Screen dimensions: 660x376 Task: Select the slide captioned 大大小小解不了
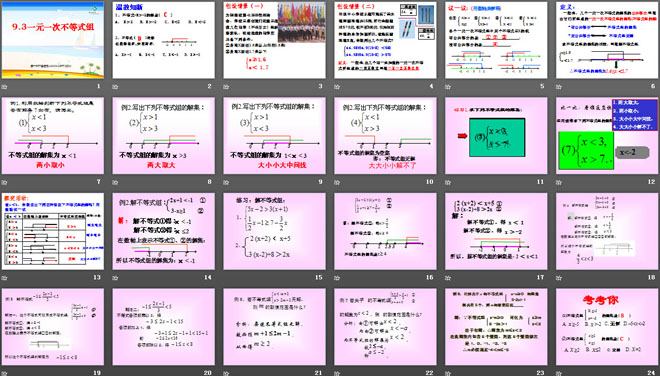(x=385, y=136)
